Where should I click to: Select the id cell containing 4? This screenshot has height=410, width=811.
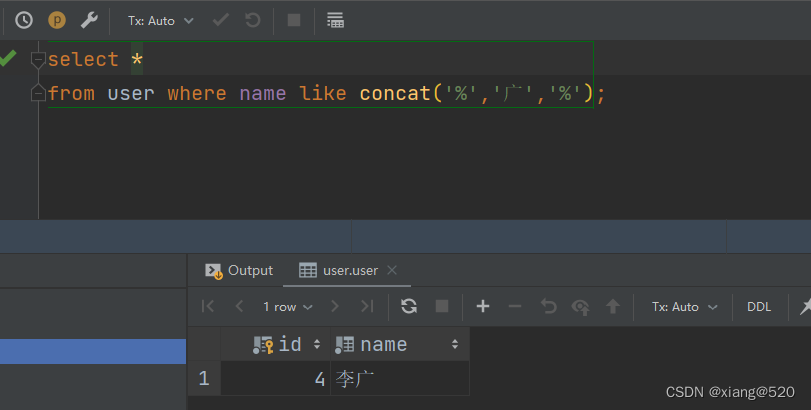(276, 378)
